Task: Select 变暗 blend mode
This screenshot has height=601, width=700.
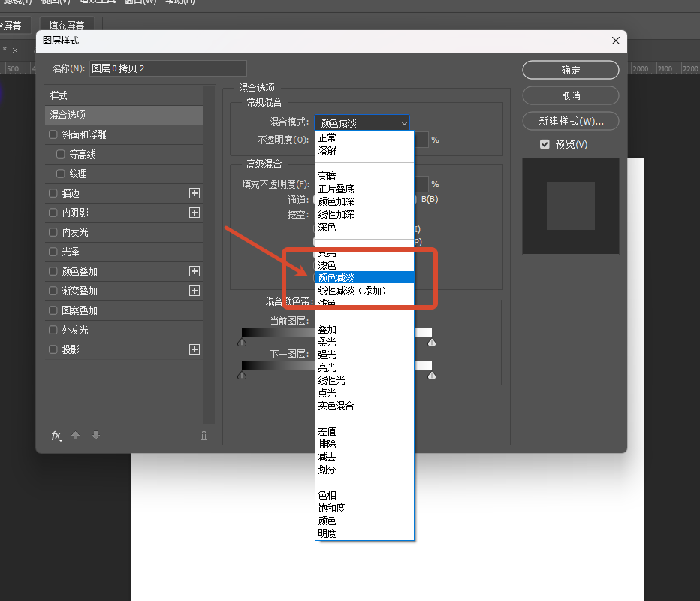Action: coord(365,176)
